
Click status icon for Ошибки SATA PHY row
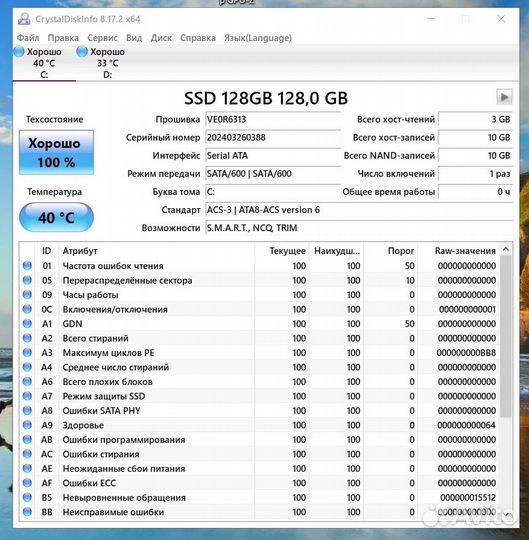coord(27,410)
